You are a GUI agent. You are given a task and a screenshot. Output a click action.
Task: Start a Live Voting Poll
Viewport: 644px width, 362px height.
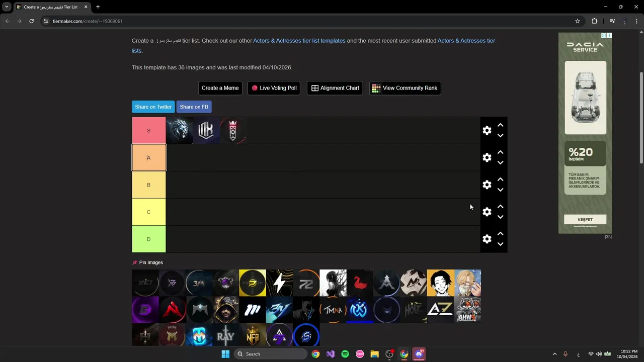point(274,88)
